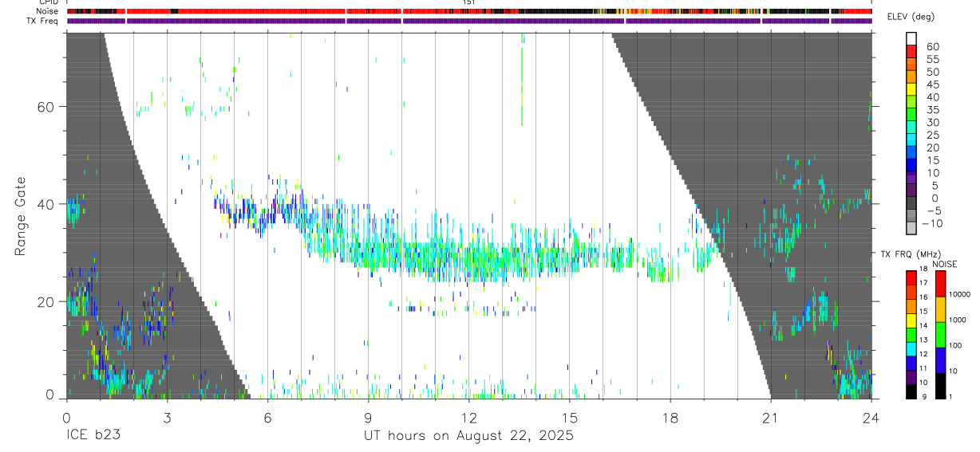Image resolution: width=980 pixels, height=452 pixels.
Task: Select the "Noise" row label at top
Action: tap(48, 11)
